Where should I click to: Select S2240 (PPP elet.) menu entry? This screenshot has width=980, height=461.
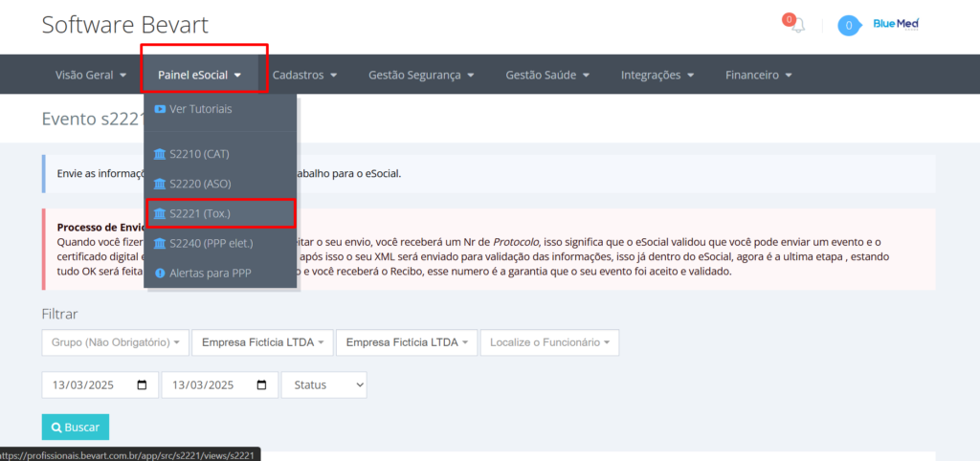click(x=220, y=243)
